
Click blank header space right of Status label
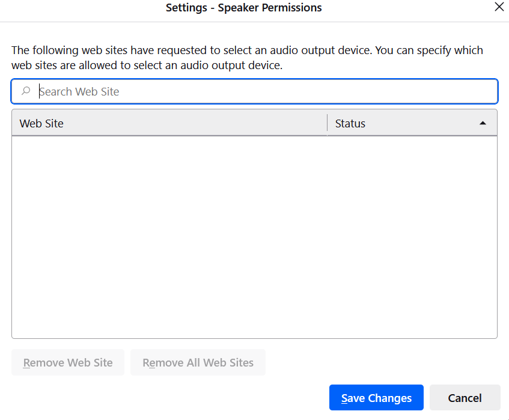click(421, 123)
